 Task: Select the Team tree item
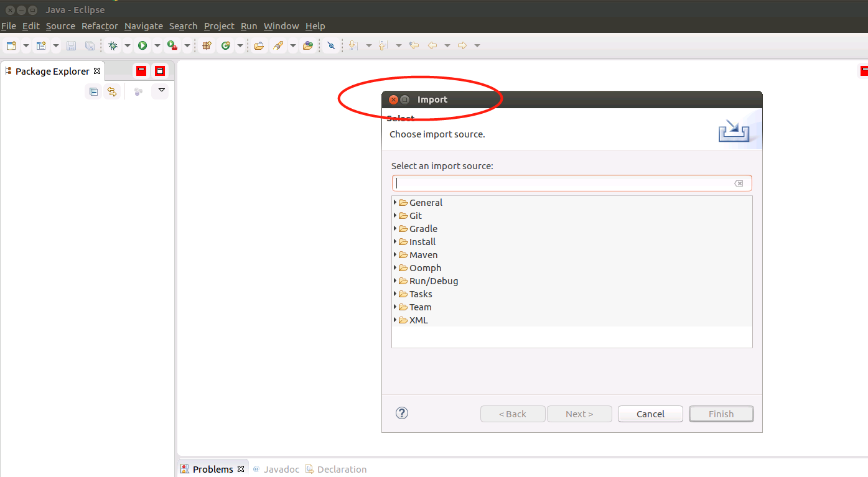click(x=421, y=307)
